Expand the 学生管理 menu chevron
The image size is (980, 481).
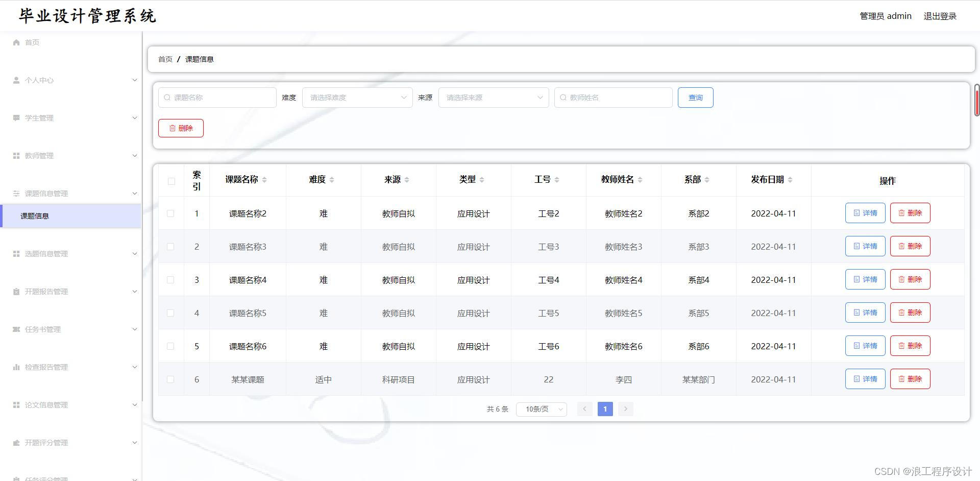click(x=135, y=118)
